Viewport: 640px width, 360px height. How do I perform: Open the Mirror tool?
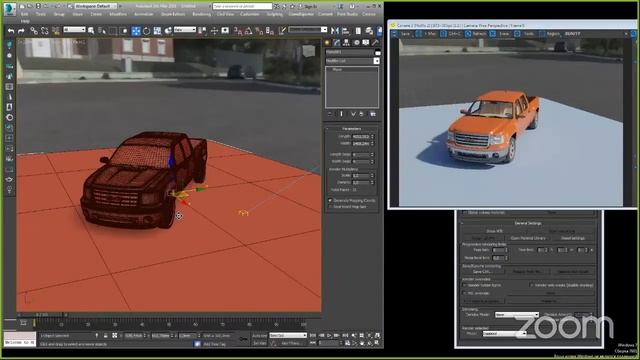pyautogui.click(x=335, y=31)
